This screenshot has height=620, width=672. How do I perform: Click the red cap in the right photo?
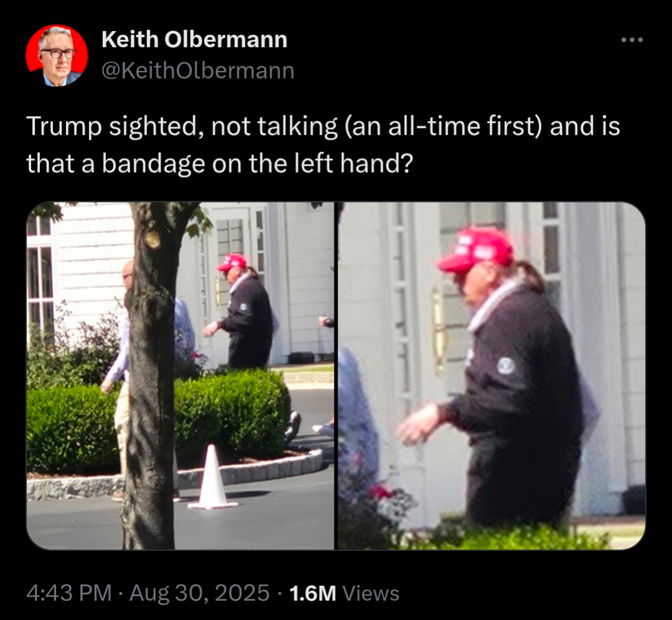tap(475, 250)
